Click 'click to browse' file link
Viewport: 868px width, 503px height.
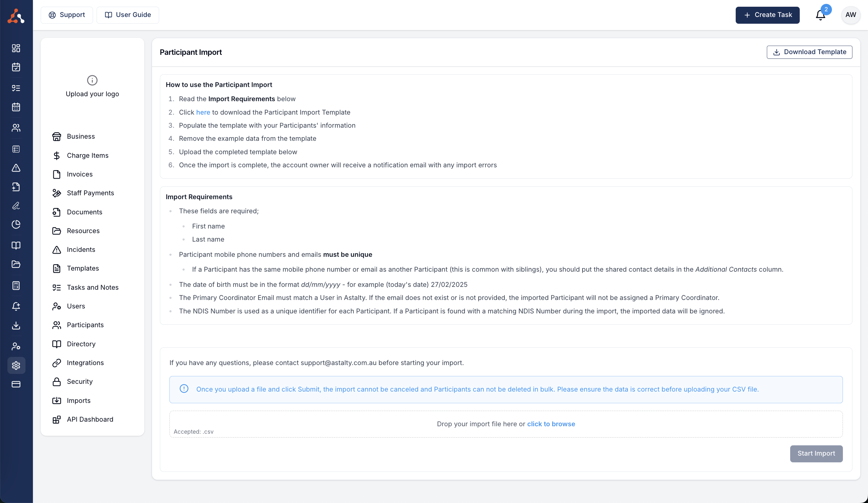pyautogui.click(x=551, y=424)
